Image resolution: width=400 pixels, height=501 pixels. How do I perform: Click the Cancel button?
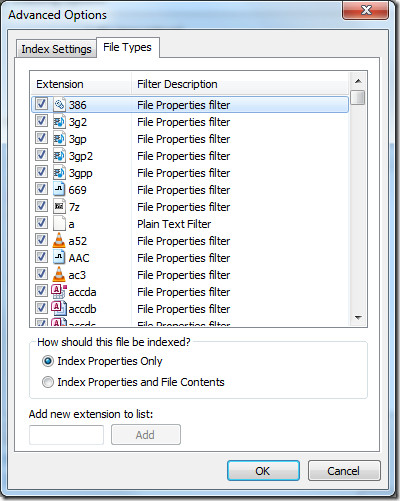344,471
